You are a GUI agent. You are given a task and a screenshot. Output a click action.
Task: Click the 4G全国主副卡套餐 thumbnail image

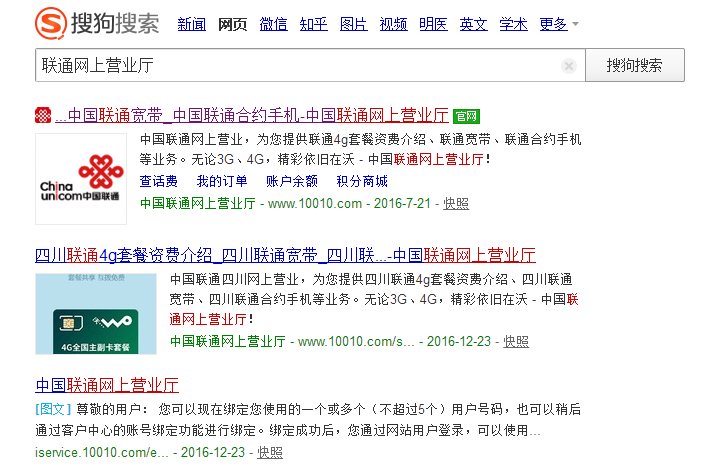tap(96, 314)
